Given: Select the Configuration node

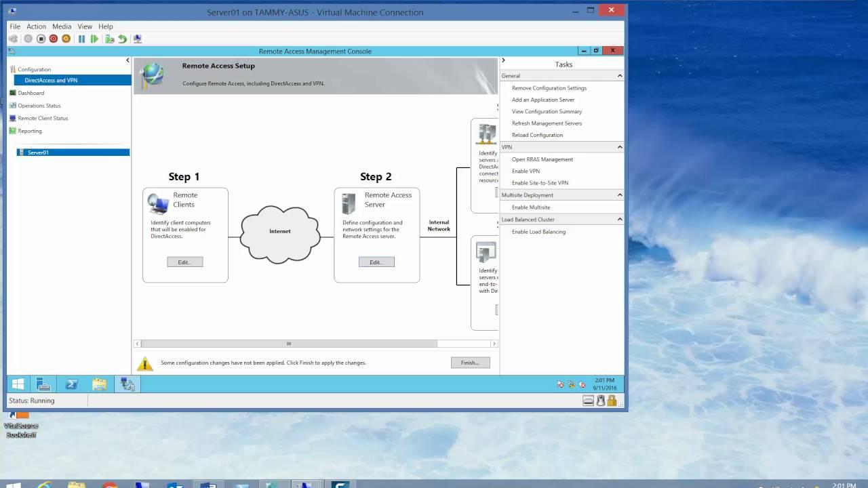Looking at the screenshot, I should [34, 69].
